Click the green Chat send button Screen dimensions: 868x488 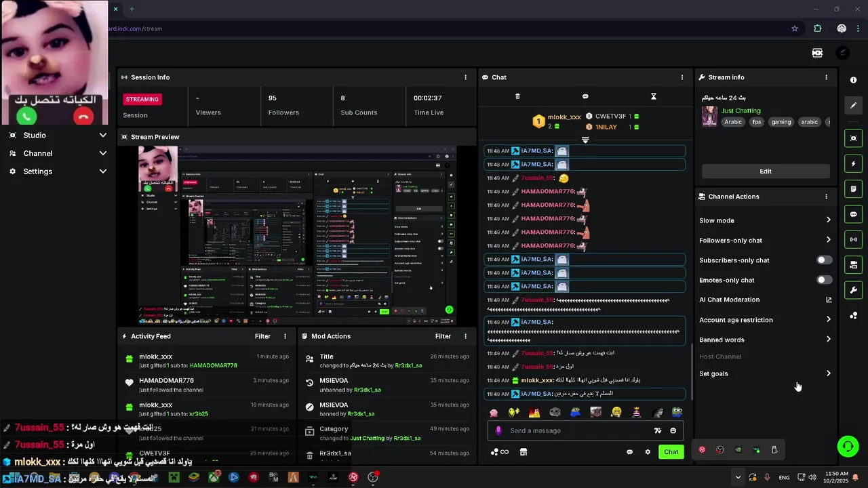[671, 452]
